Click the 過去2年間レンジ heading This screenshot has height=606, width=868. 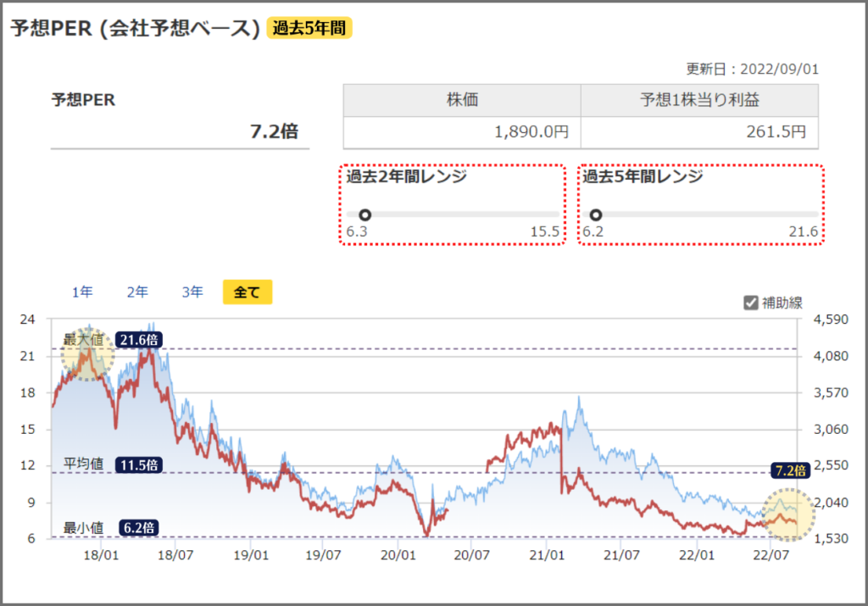click(x=406, y=176)
